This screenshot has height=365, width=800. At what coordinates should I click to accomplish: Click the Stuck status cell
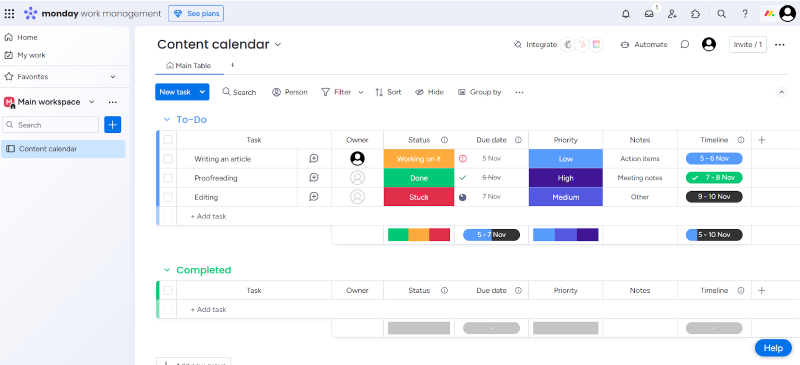(x=419, y=197)
